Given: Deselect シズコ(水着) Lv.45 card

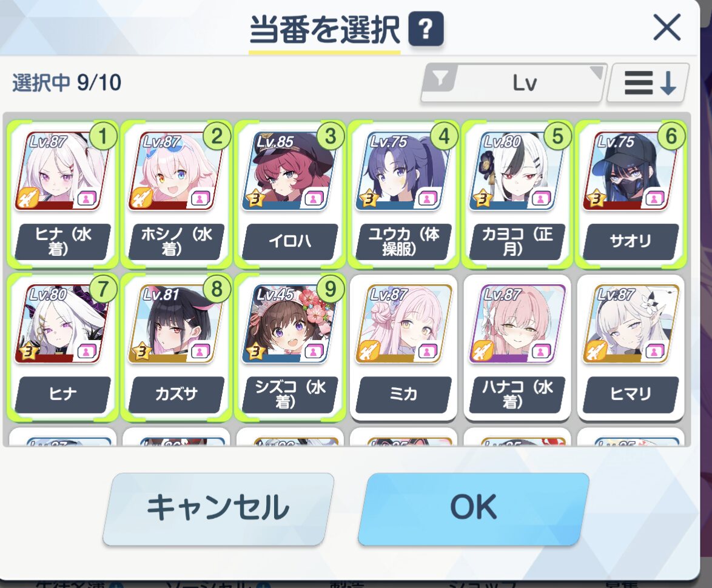Looking at the screenshot, I should (290, 348).
